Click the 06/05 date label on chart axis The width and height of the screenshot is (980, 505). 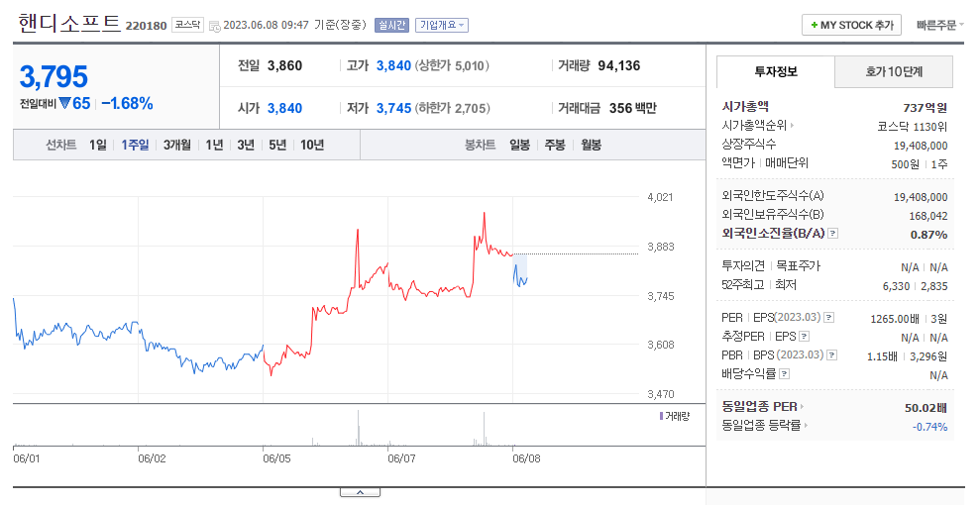[276, 458]
